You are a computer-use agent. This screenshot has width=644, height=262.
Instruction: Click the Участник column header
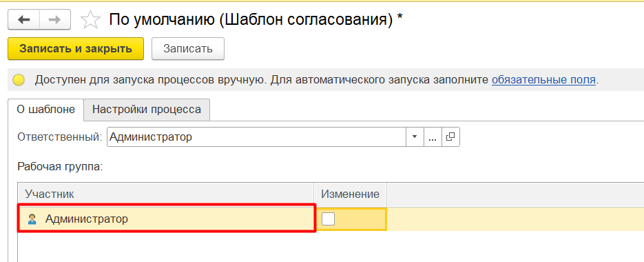(167, 194)
